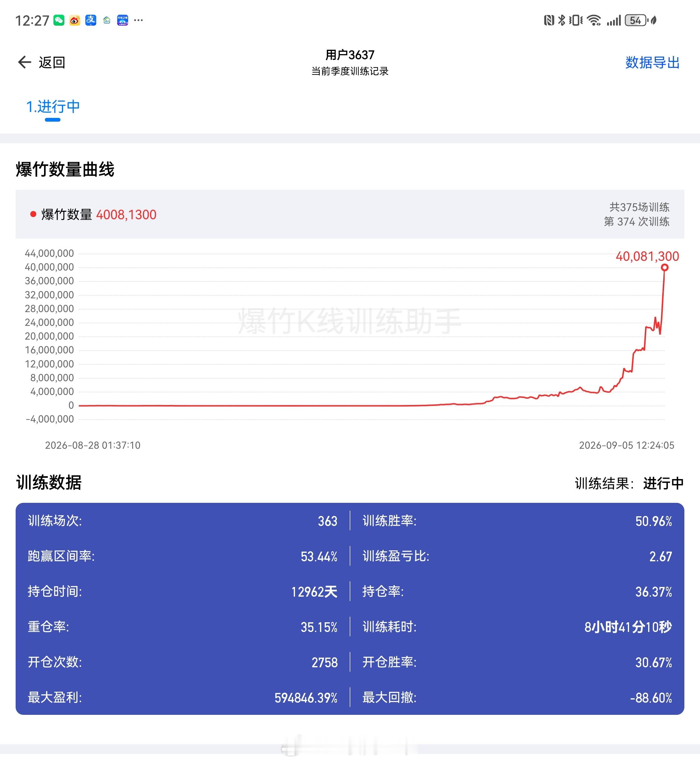Tap the Wi-Fi status icon
700x763 pixels.
pyautogui.click(x=594, y=20)
